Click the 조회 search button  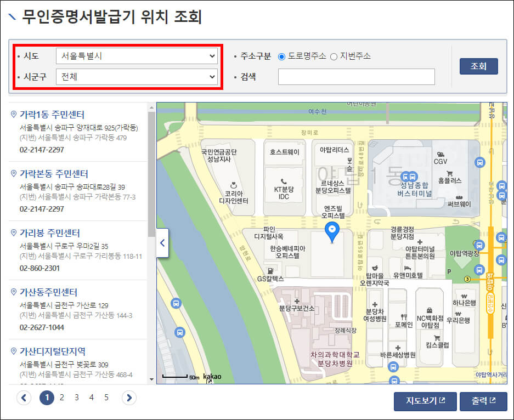pos(478,66)
